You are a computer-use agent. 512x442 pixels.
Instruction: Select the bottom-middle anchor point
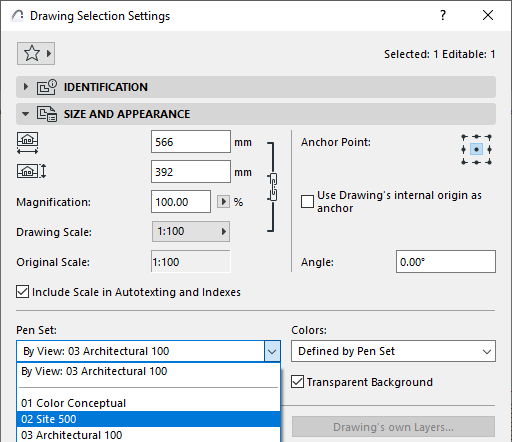coord(476,162)
